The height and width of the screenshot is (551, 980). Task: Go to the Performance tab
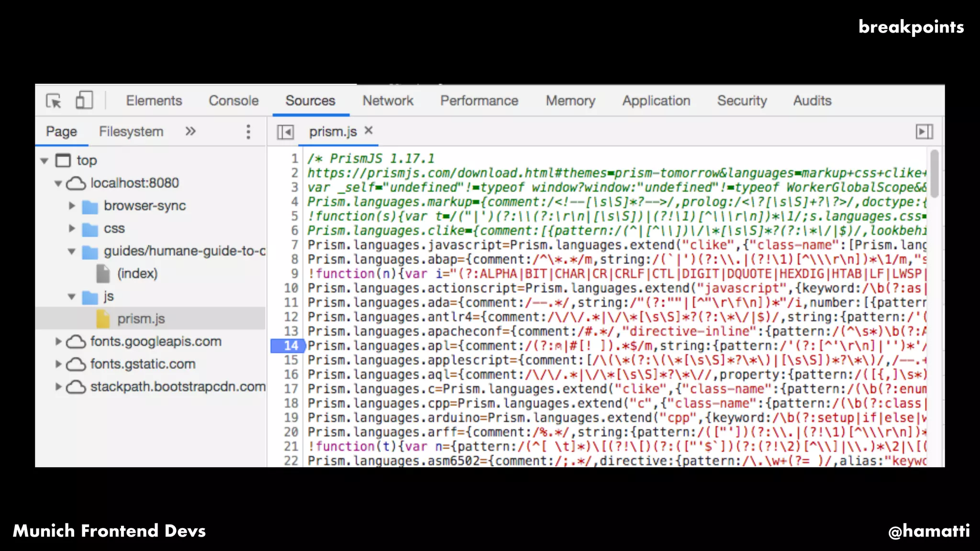[x=479, y=100]
